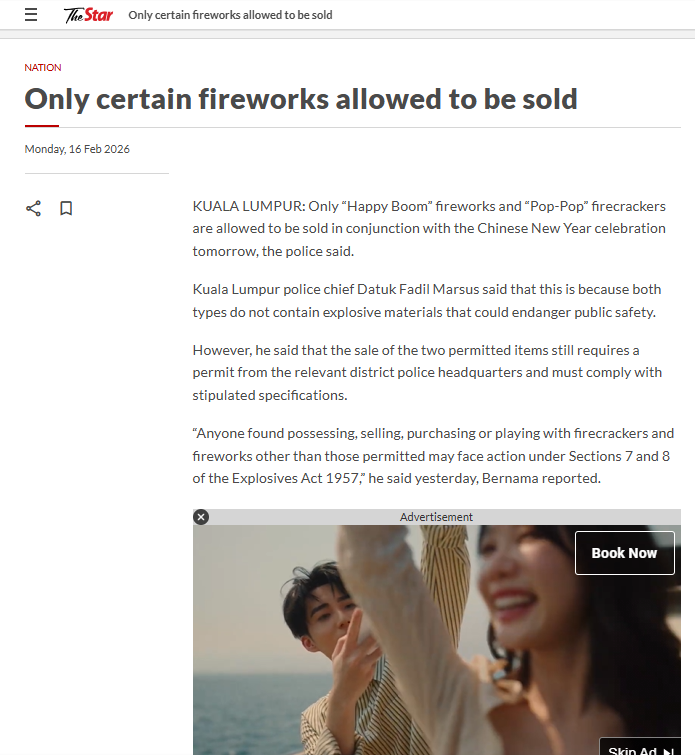
Task: Click the paragraph mentioning Datuk Fadil Marsus
Action: (x=427, y=300)
